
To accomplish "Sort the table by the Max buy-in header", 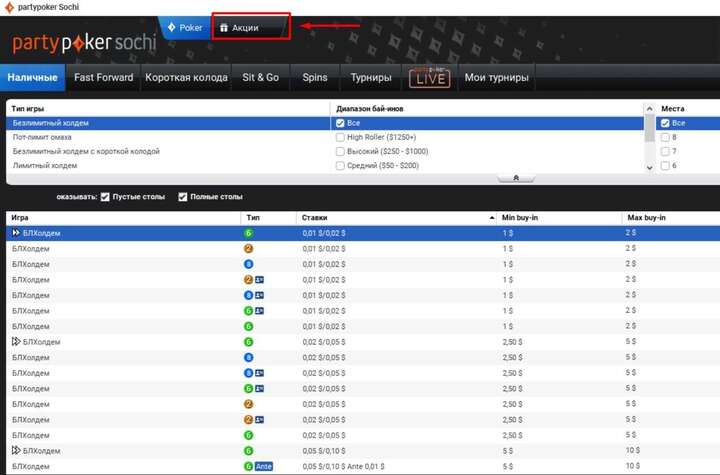I will (671, 218).
